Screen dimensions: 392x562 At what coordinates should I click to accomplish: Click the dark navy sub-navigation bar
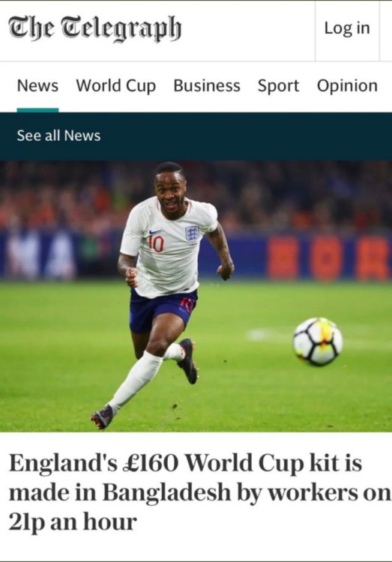click(196, 136)
